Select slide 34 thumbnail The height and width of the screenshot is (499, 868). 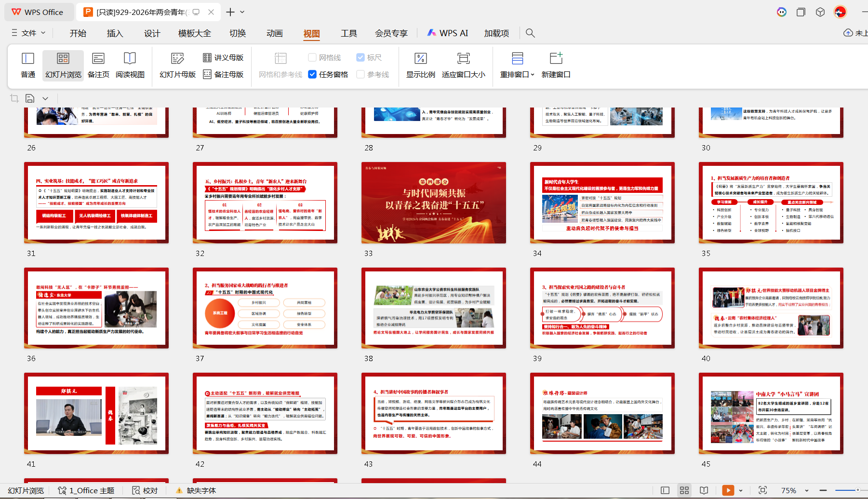click(602, 202)
